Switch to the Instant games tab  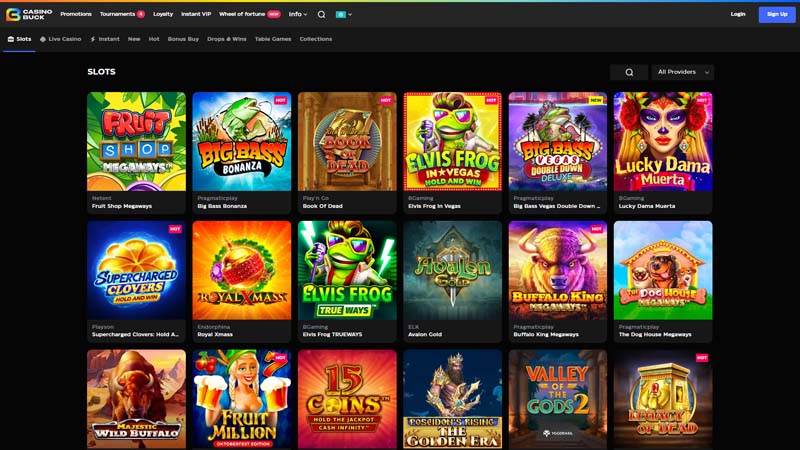coord(105,39)
